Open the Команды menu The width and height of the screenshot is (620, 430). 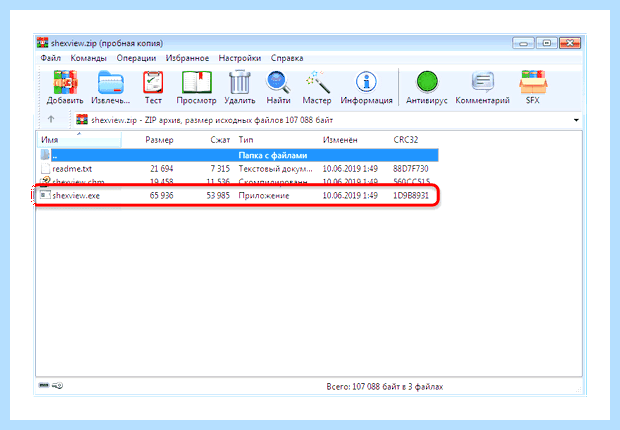tap(89, 58)
